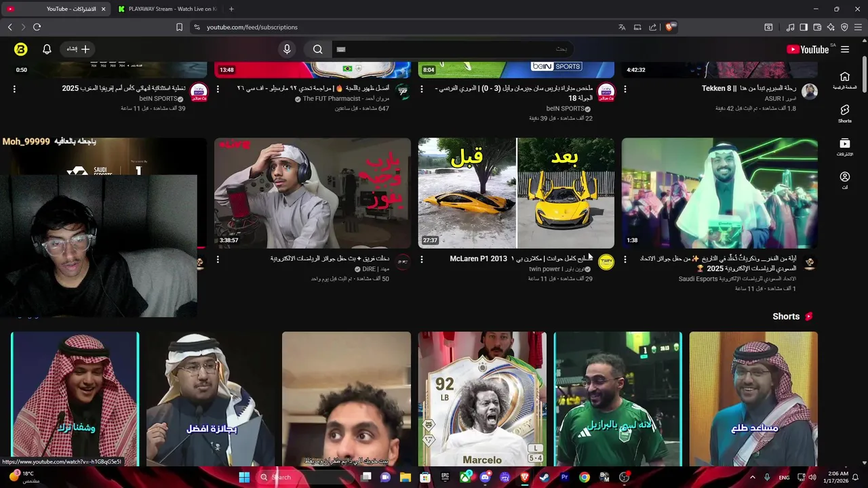Open the twin power channel avatar

(606, 262)
